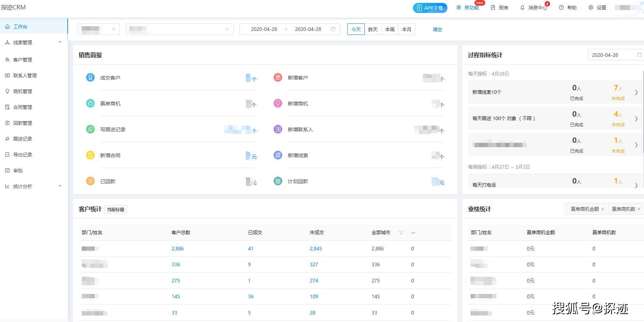
Task: Click the 写跟进记录 green icon
Action: point(90,129)
